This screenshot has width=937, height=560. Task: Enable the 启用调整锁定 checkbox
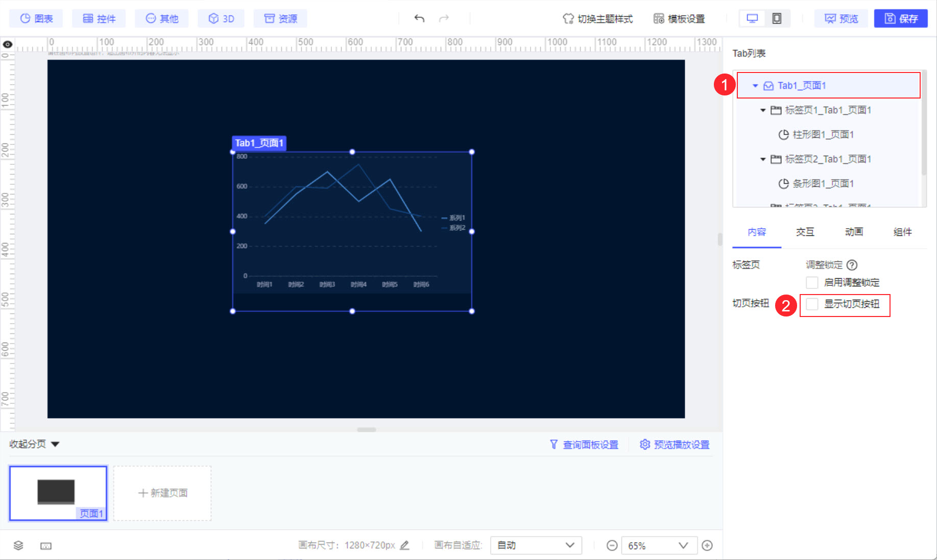point(812,283)
